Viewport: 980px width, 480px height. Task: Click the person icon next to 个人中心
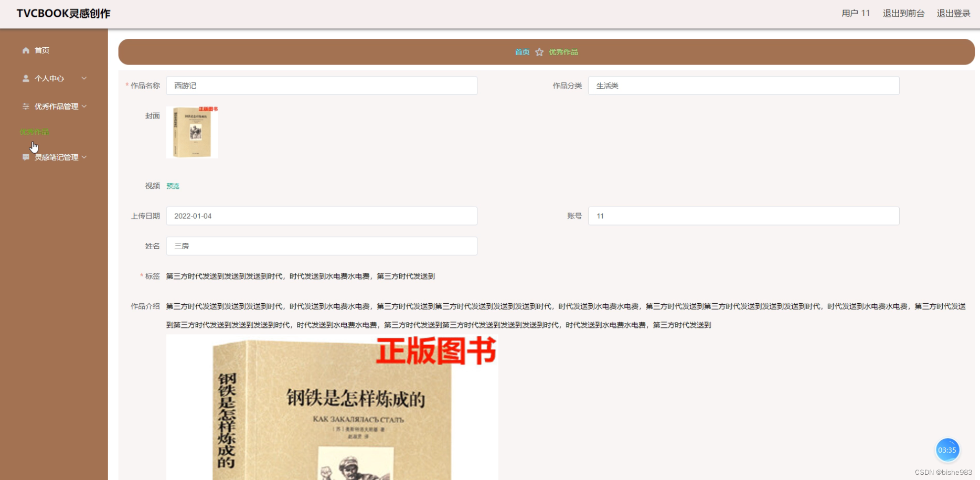tap(25, 78)
